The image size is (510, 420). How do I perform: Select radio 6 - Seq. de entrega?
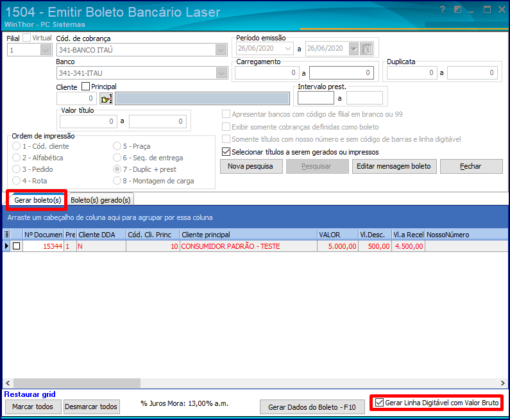[x=117, y=158]
